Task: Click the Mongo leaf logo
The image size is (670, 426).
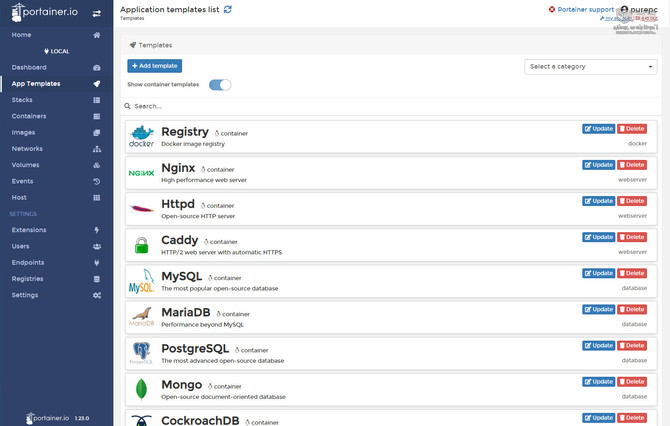Action: tap(141, 389)
